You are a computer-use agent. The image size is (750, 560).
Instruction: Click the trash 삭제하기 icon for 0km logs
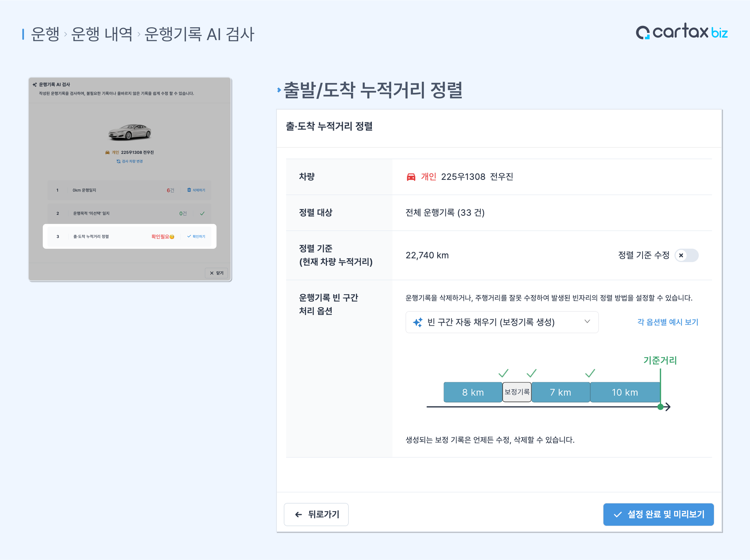coord(189,190)
